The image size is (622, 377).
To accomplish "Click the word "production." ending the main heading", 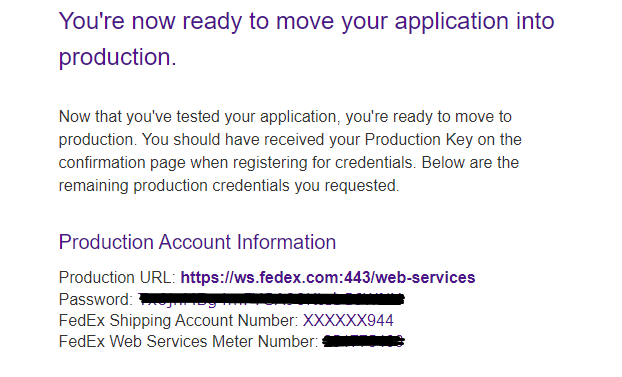I will (117, 57).
